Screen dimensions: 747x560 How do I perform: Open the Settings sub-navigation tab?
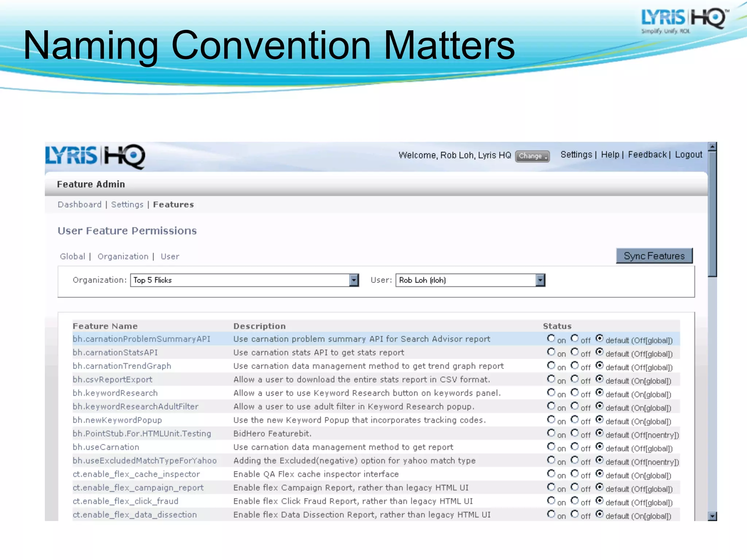tap(127, 205)
